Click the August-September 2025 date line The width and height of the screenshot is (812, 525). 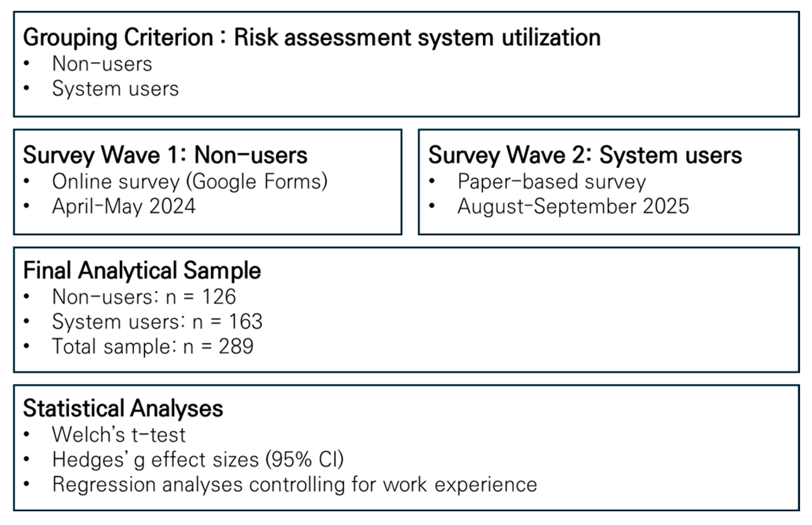pos(573,206)
